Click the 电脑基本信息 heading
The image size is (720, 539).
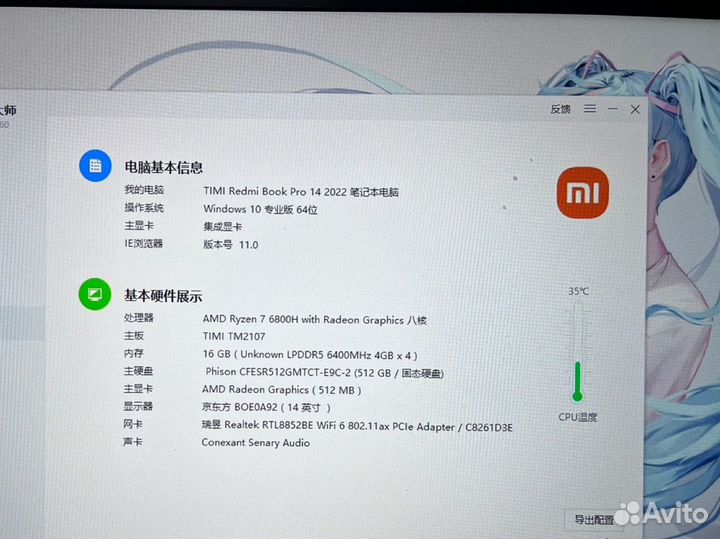[163, 167]
